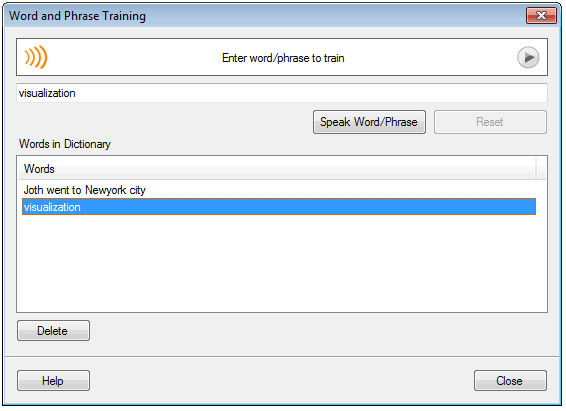Viewport: 566px width, 411px height.
Task: Click the Words column header divider
Action: (x=536, y=169)
